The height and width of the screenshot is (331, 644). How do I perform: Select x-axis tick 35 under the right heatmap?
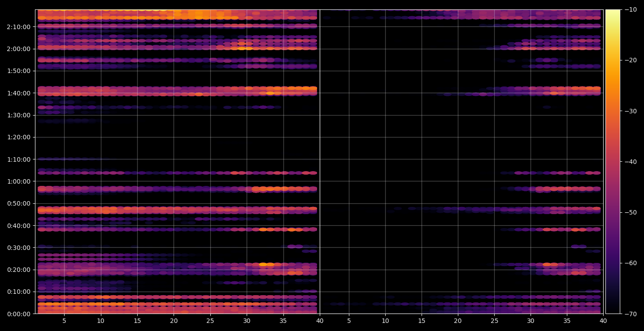567,321
